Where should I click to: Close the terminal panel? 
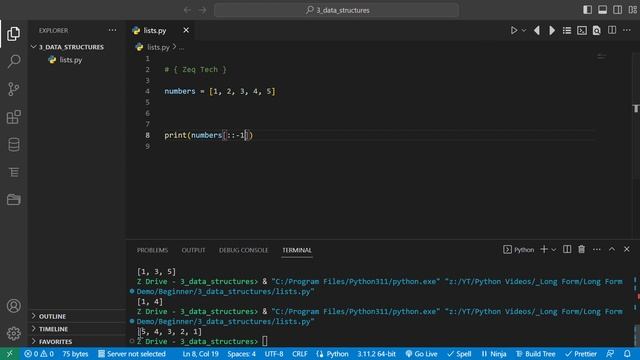(x=627, y=249)
